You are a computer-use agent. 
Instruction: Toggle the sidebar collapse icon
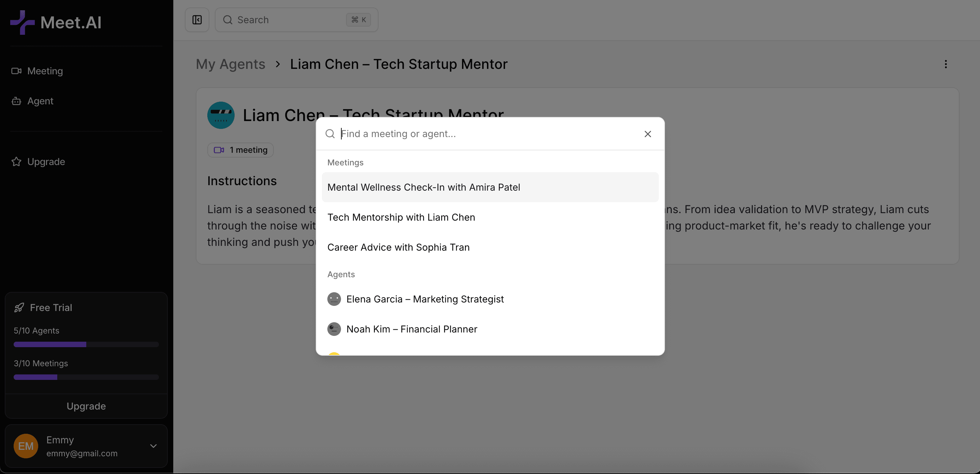197,20
